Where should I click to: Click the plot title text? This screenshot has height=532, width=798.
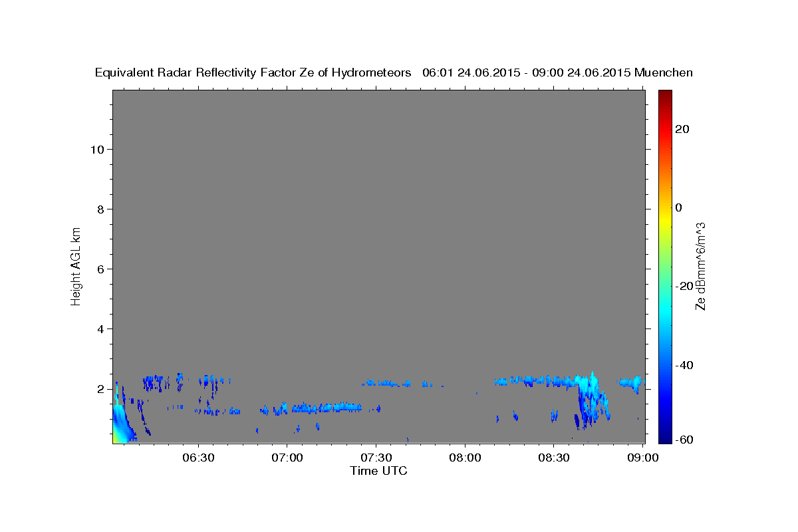pyautogui.click(x=394, y=73)
